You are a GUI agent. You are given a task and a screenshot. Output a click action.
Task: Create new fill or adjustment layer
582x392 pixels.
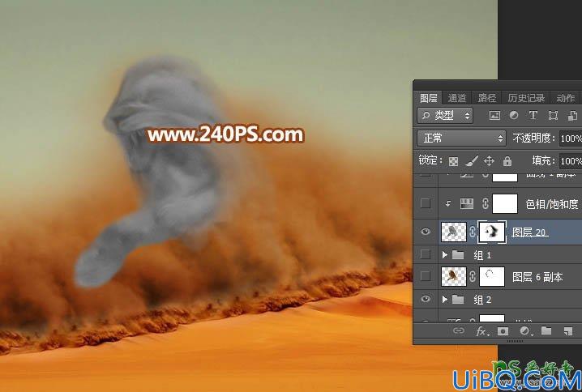pos(524,330)
